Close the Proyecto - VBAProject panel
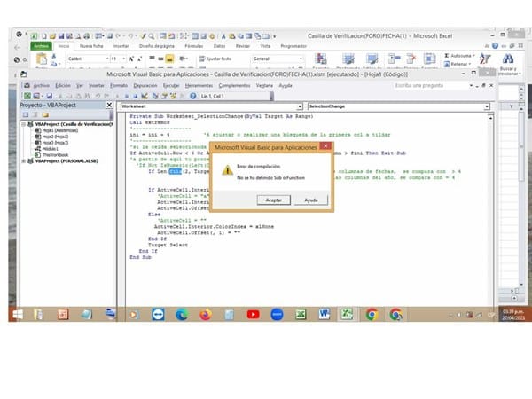The width and height of the screenshot is (532, 399). (111, 106)
